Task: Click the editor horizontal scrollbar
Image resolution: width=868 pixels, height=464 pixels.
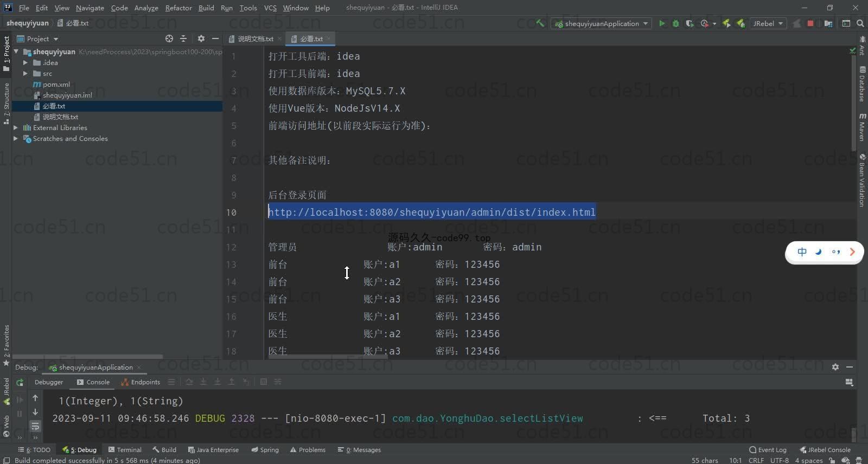Action: click(328, 357)
